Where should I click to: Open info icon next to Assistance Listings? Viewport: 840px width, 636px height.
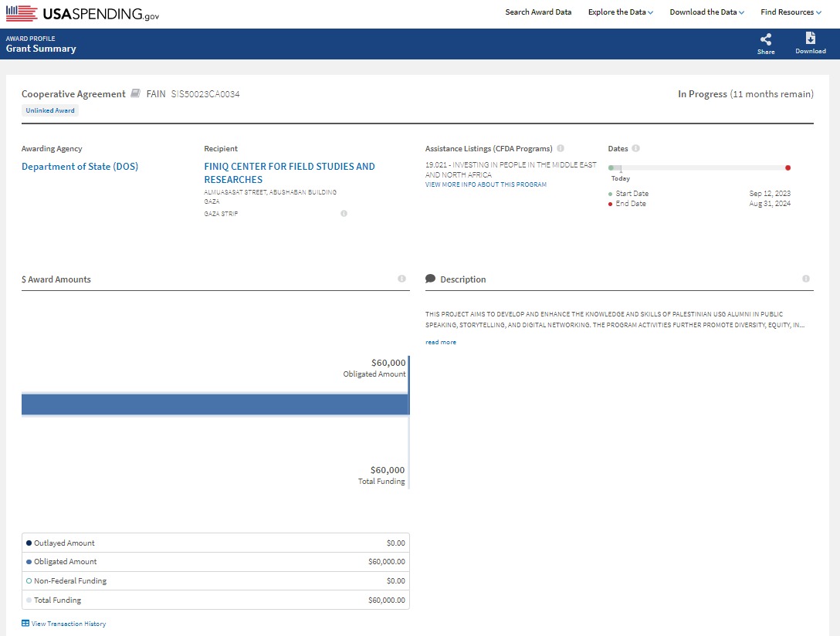click(561, 148)
